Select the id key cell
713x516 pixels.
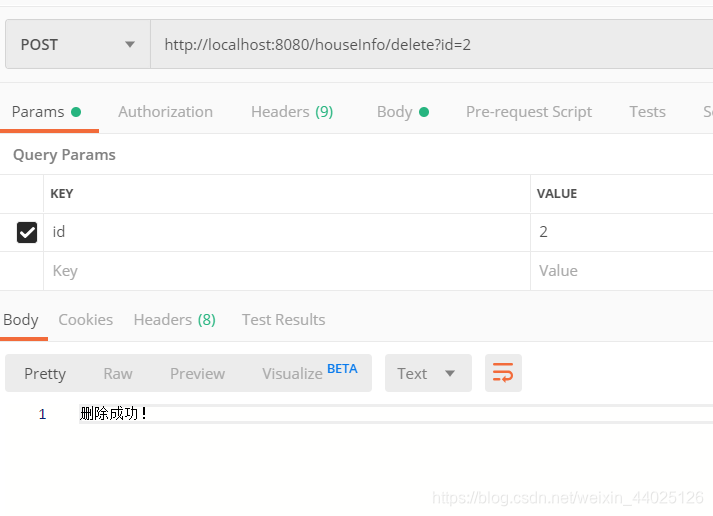pyautogui.click(x=287, y=232)
